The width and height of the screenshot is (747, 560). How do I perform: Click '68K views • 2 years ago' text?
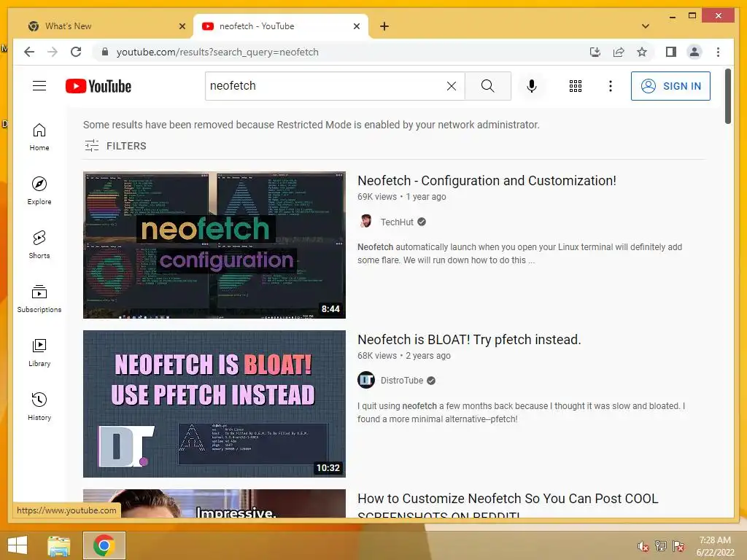404,356
